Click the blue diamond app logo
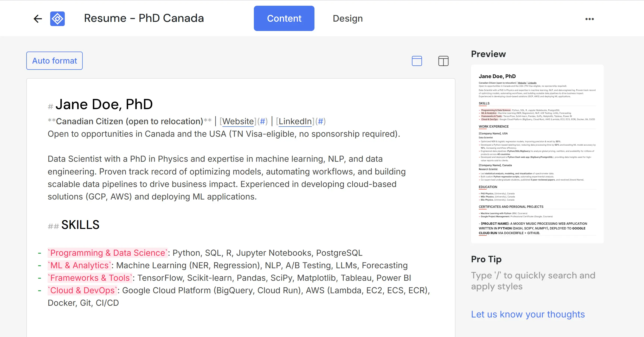644x337 pixels. [57, 18]
